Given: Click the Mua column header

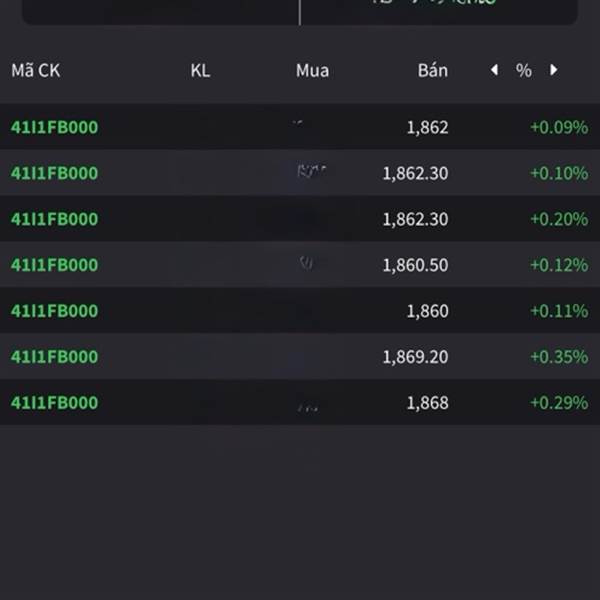Looking at the screenshot, I should tap(312, 71).
